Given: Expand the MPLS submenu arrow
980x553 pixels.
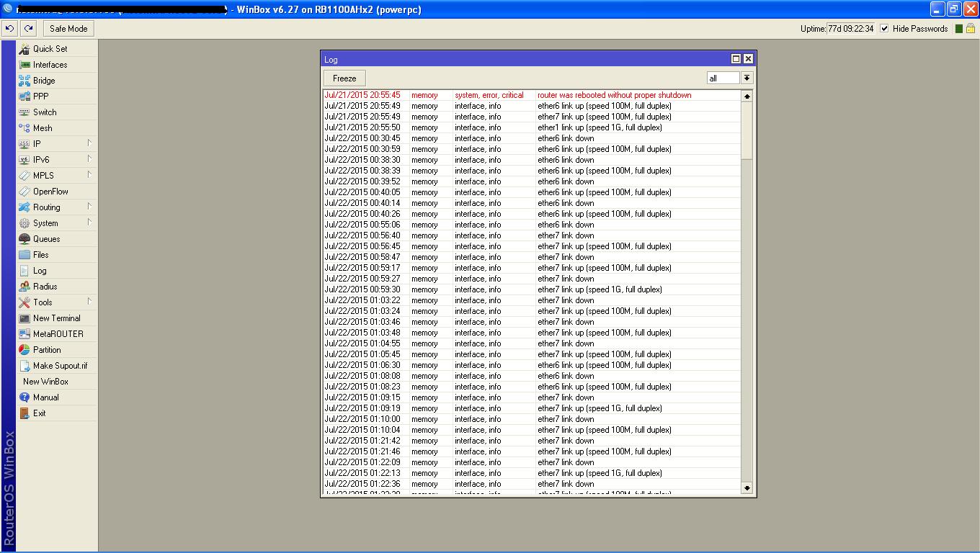Looking at the screenshot, I should tap(89, 175).
